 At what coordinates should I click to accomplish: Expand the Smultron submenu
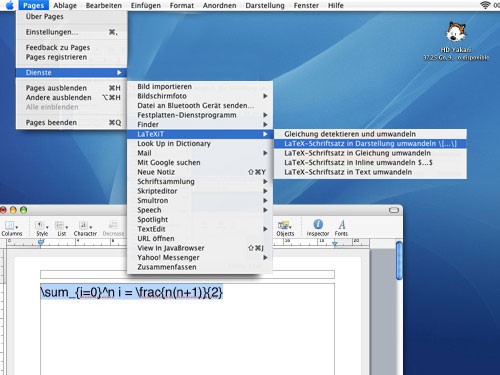pyautogui.click(x=200, y=201)
